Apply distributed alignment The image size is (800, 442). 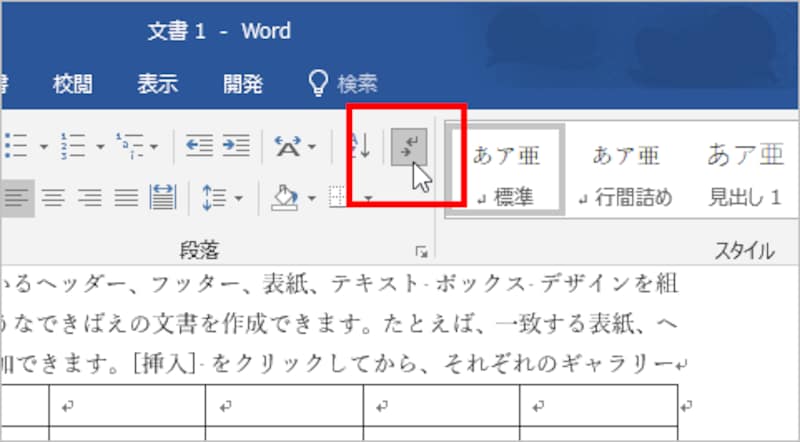[163, 198]
